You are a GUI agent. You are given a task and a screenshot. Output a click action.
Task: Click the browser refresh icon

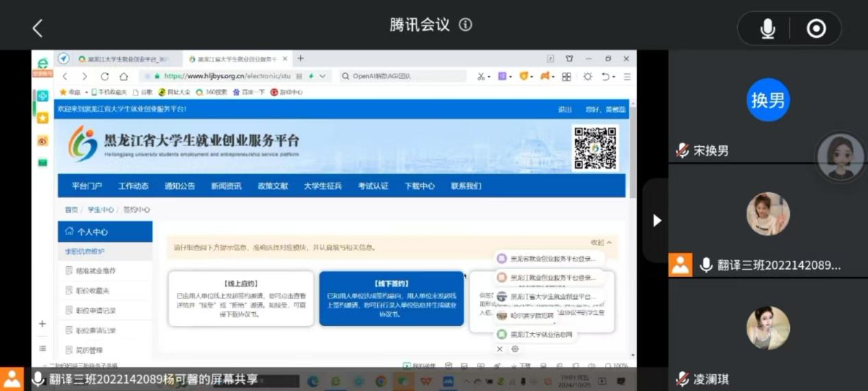105,76
